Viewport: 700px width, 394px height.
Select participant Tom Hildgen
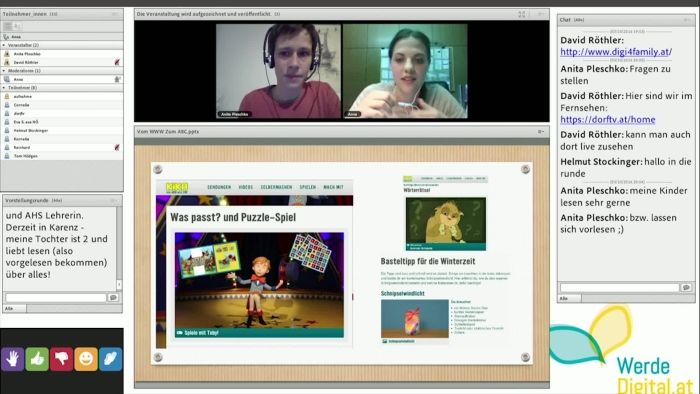(x=62, y=156)
